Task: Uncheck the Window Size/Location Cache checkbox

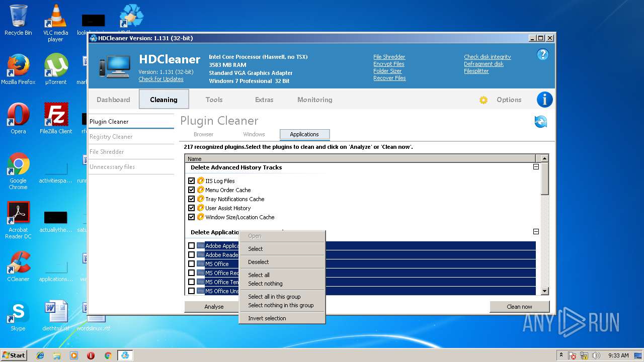Action: tap(191, 217)
